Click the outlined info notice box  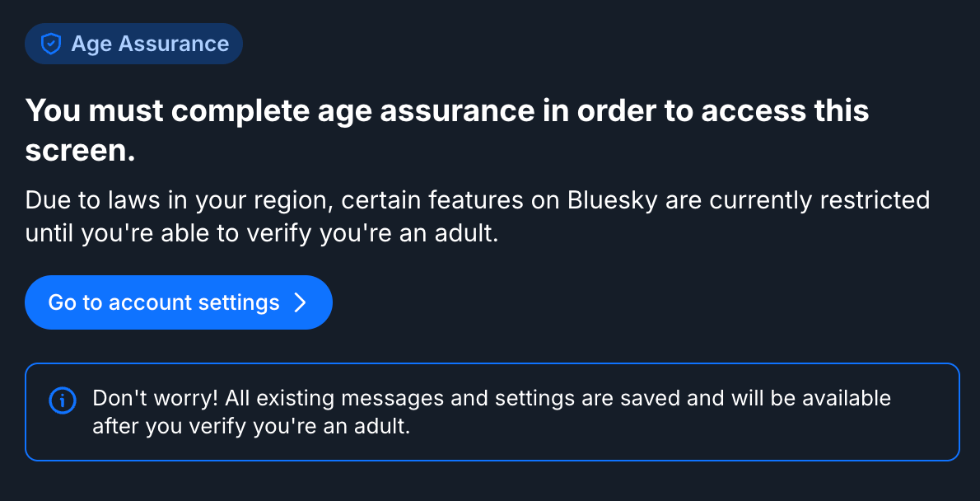[492, 412]
